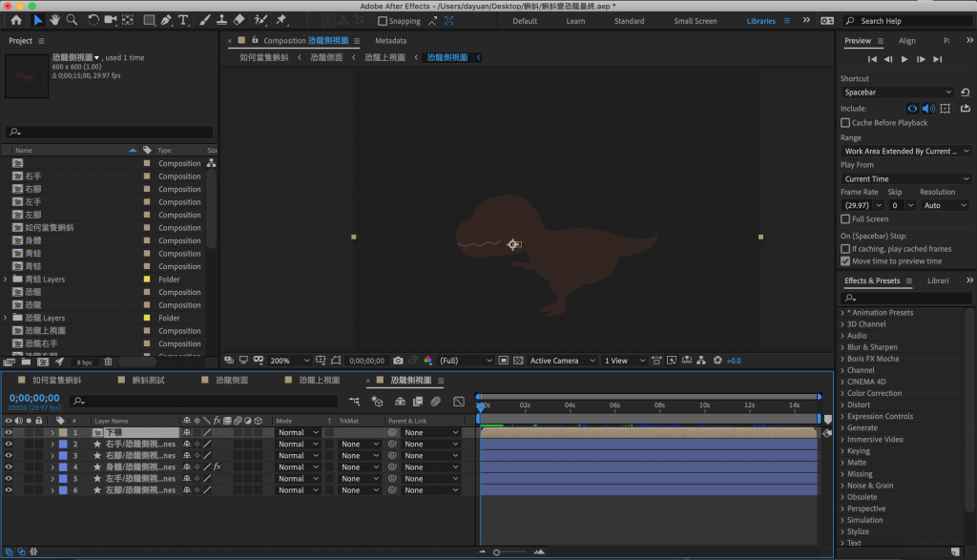Select the Pen tool

point(166,20)
